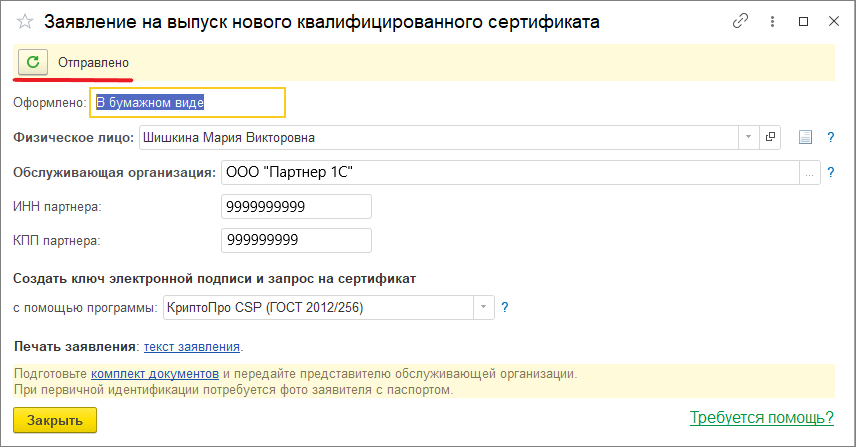Open the текст заявления link
856x447 pixels.
tap(192, 347)
